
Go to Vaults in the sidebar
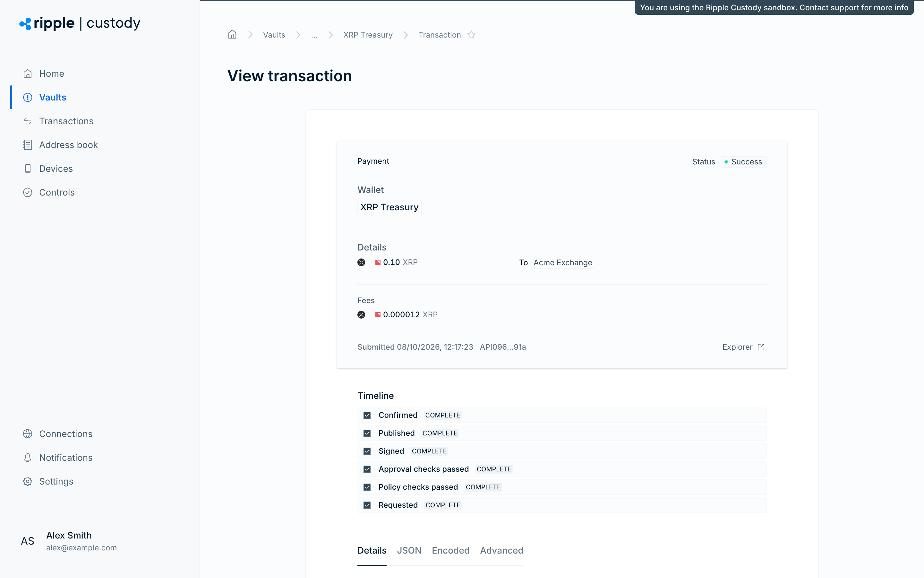(x=52, y=97)
